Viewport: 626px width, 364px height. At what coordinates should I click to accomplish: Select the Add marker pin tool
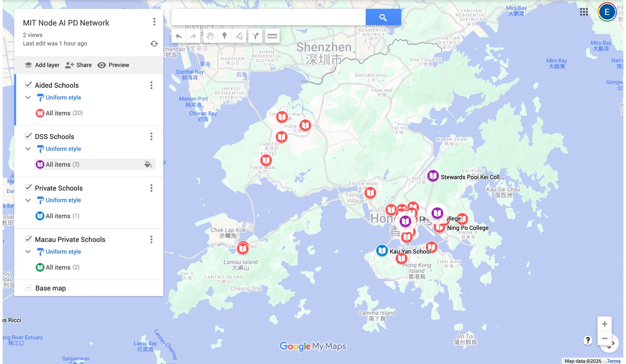tap(225, 36)
